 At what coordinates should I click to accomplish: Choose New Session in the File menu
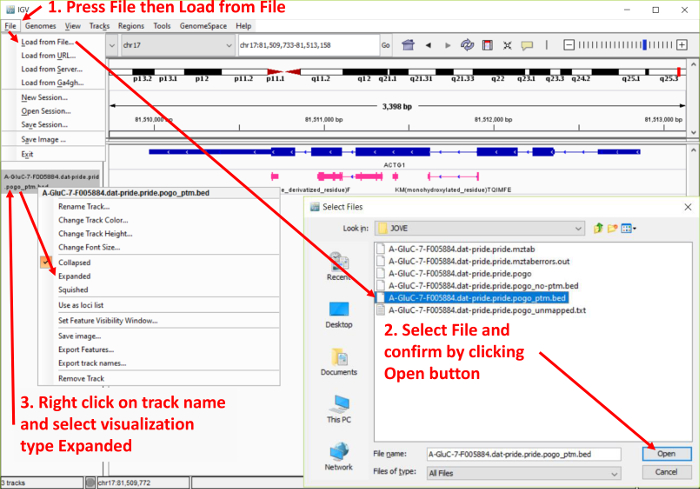tap(45, 97)
